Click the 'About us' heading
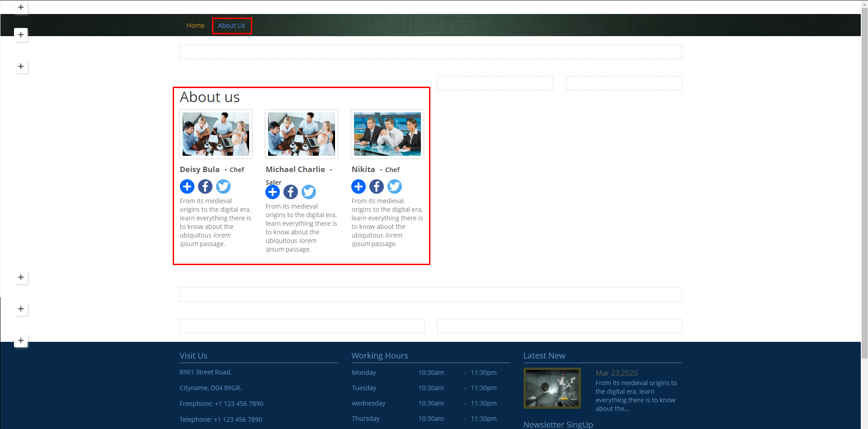Image resolution: width=868 pixels, height=429 pixels. [210, 97]
